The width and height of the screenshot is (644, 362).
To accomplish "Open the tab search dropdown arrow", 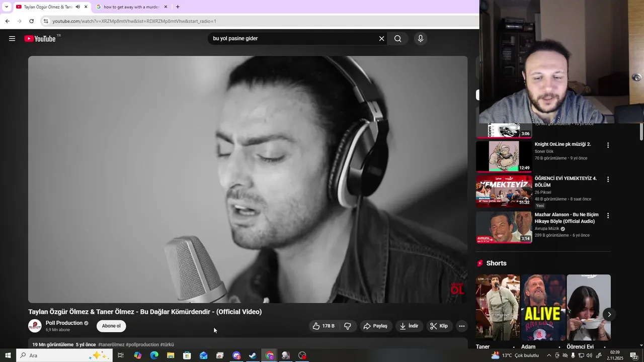I will point(7,7).
